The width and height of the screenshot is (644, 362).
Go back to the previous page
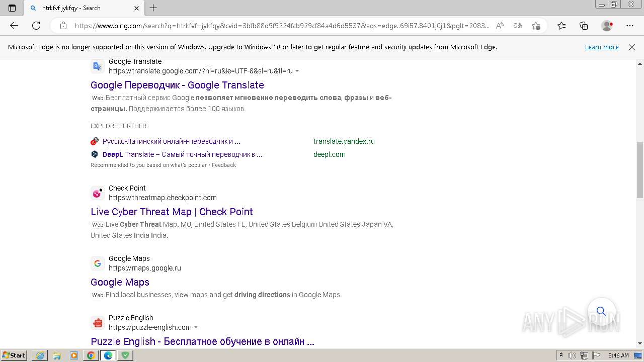[14, 26]
